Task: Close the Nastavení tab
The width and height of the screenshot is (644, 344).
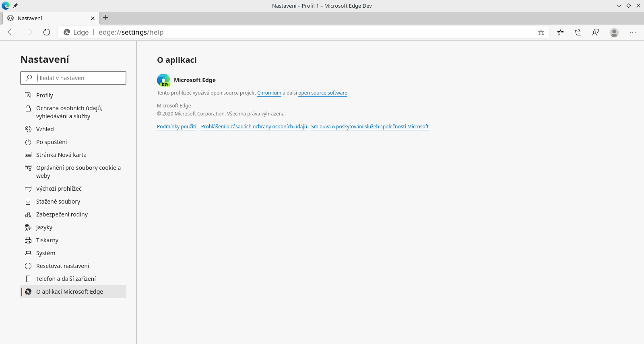Action: pyautogui.click(x=93, y=18)
